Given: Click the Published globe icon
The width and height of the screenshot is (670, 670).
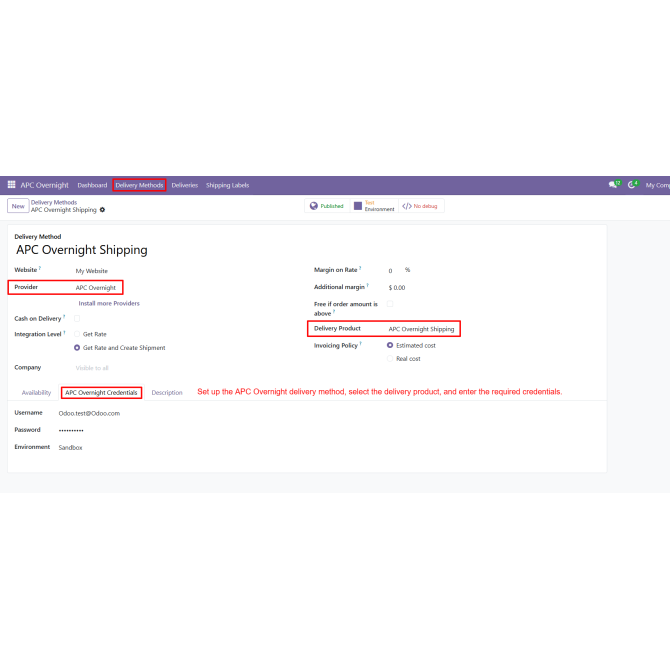Looking at the screenshot, I should (x=314, y=206).
